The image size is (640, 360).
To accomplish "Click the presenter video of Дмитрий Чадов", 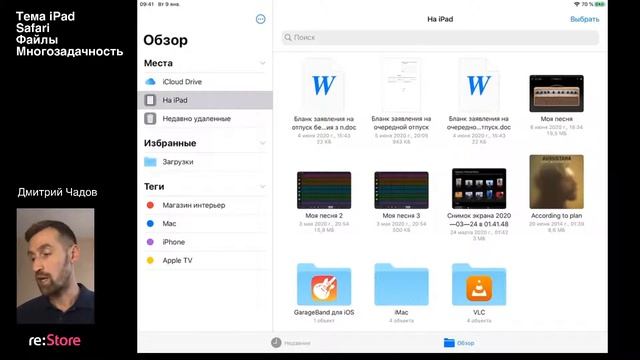I will [x=56, y=266].
